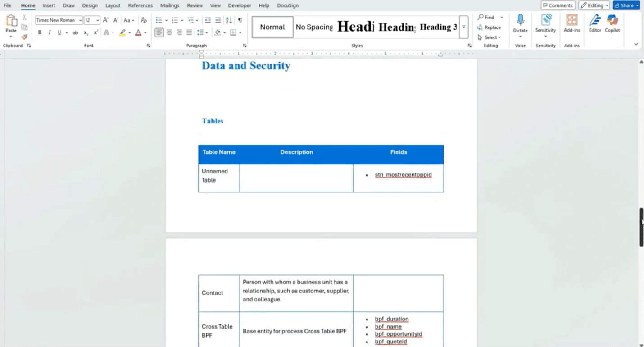Switch to the Developer tab

point(240,5)
